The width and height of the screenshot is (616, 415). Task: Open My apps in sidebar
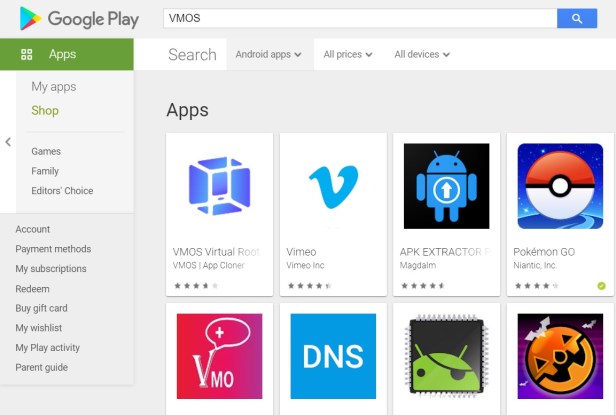tap(53, 87)
